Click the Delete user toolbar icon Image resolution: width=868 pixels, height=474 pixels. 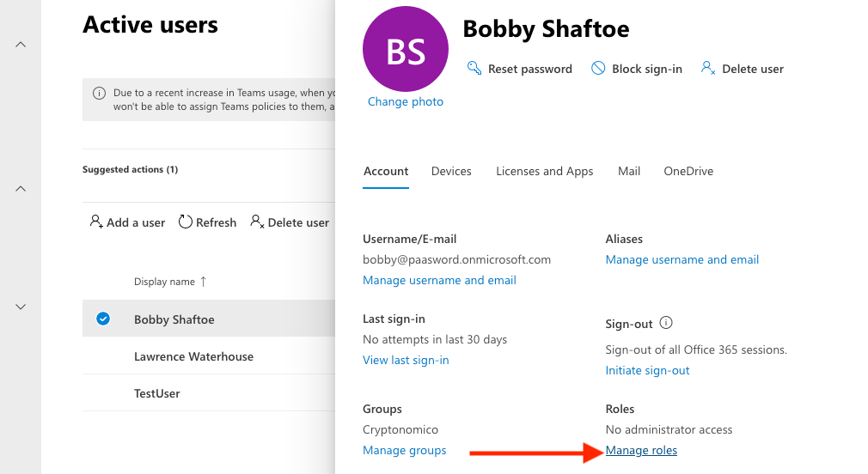[256, 222]
